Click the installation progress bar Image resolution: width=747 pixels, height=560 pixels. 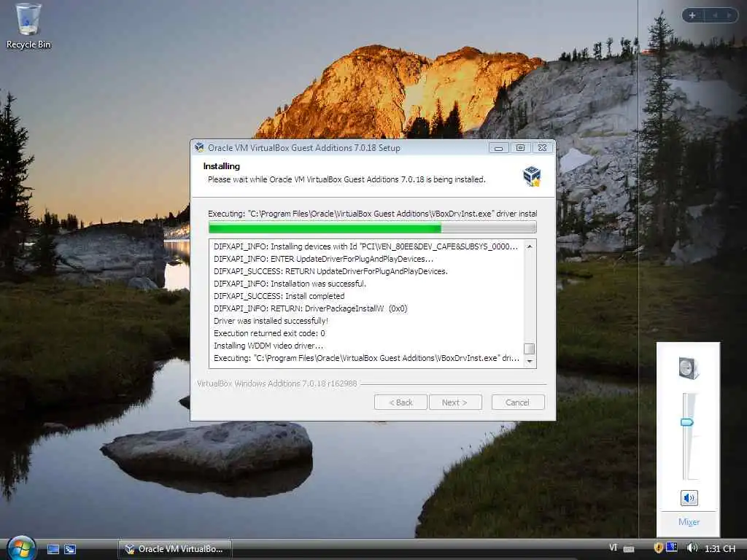point(373,228)
